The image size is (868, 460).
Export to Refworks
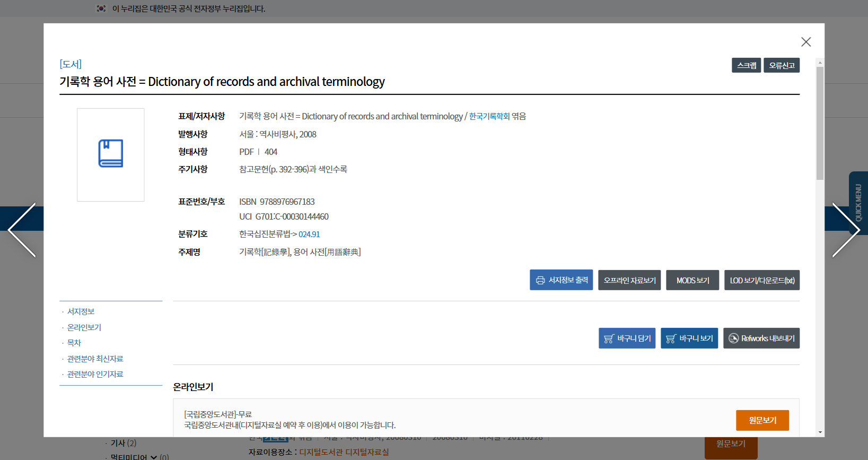click(761, 339)
